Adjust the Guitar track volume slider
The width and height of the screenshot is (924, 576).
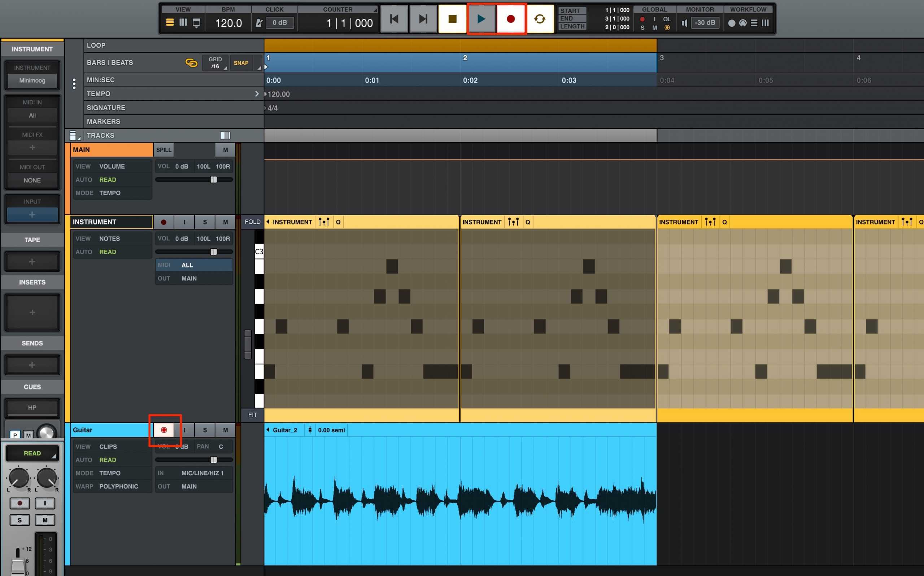(x=213, y=460)
